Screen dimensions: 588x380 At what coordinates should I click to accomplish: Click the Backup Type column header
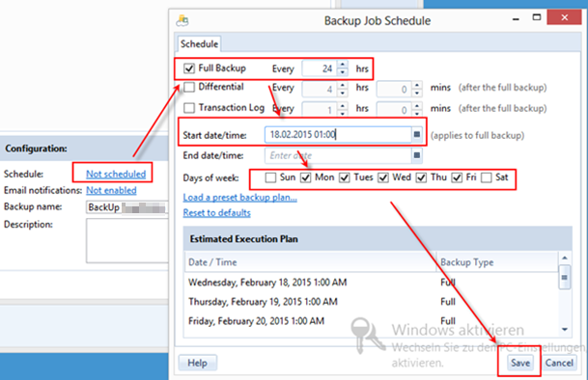[x=497, y=262]
